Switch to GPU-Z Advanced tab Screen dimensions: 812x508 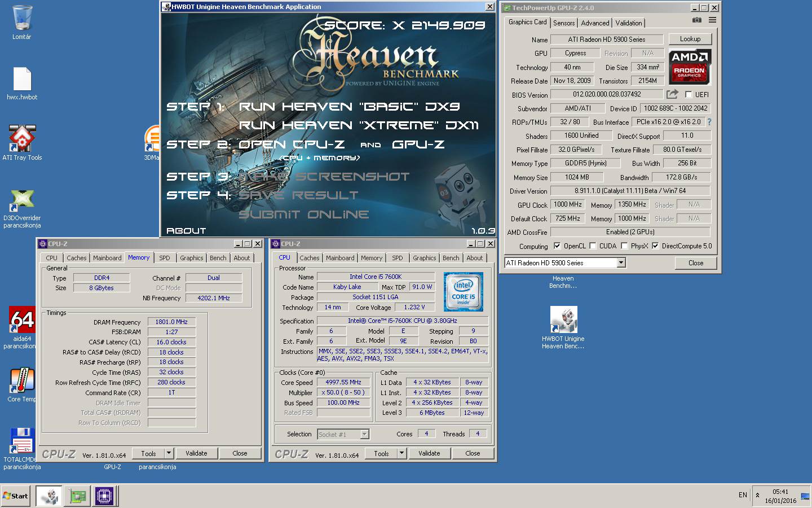595,23
